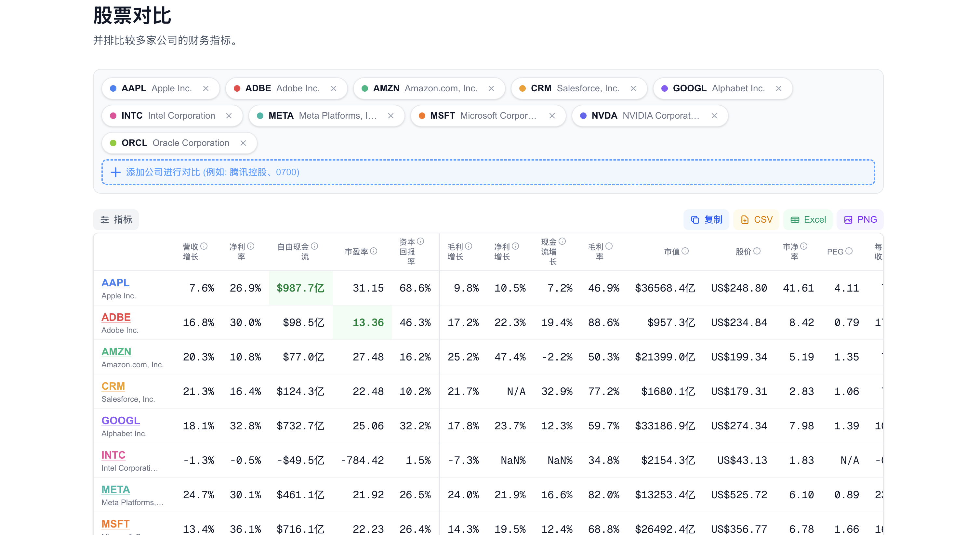Screen dimensions: 980x535
Task: Copy the table with 复制 button
Action: pos(707,219)
